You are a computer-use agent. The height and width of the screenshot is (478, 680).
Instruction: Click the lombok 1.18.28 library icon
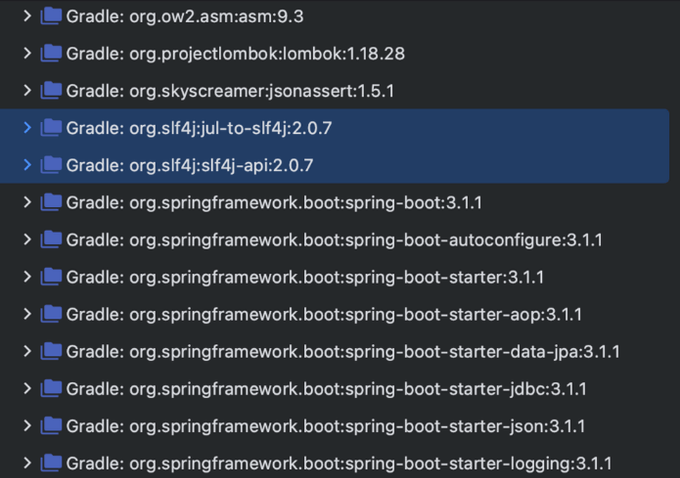pos(51,54)
